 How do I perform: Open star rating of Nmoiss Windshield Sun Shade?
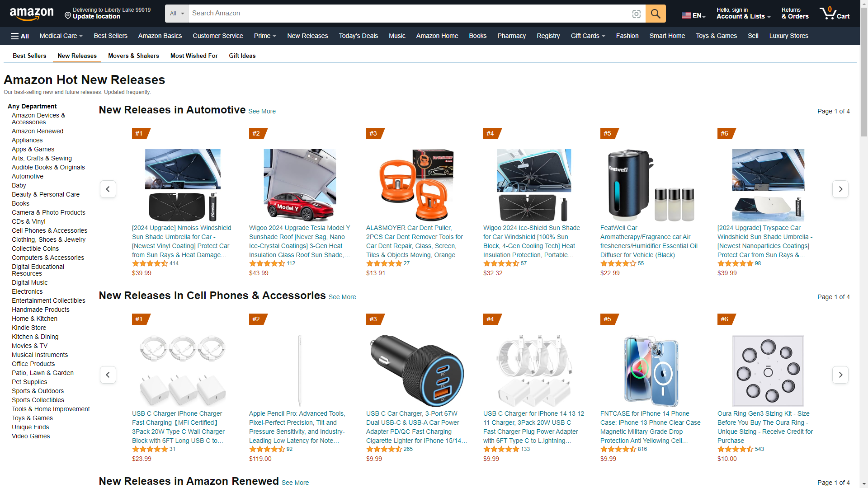[x=150, y=263]
